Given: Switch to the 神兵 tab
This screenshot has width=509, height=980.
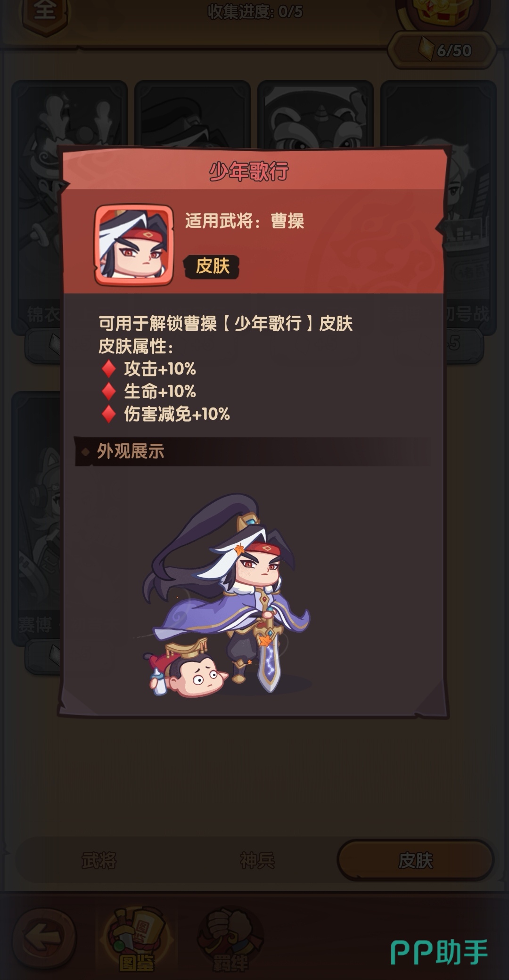Looking at the screenshot, I should [257, 860].
